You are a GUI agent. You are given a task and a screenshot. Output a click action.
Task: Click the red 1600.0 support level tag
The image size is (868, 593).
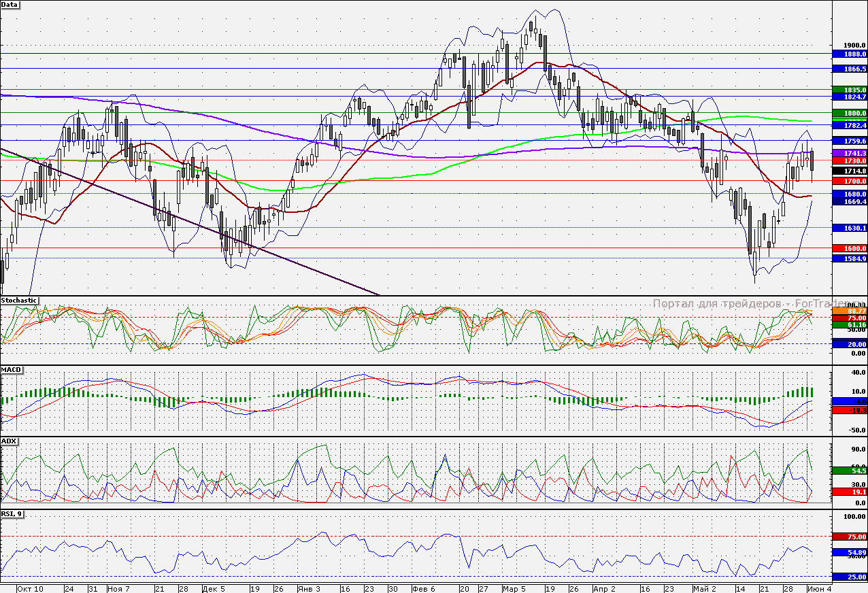tap(850, 249)
